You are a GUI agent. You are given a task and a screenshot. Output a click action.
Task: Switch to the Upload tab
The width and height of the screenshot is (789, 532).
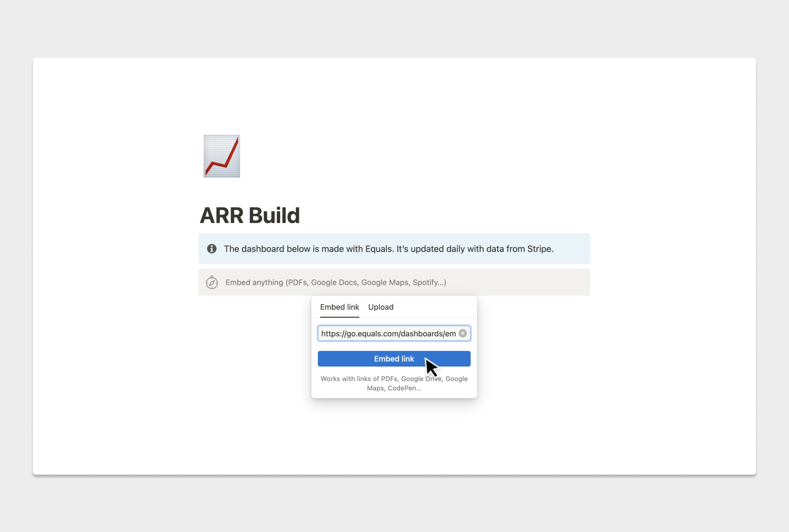coord(381,307)
